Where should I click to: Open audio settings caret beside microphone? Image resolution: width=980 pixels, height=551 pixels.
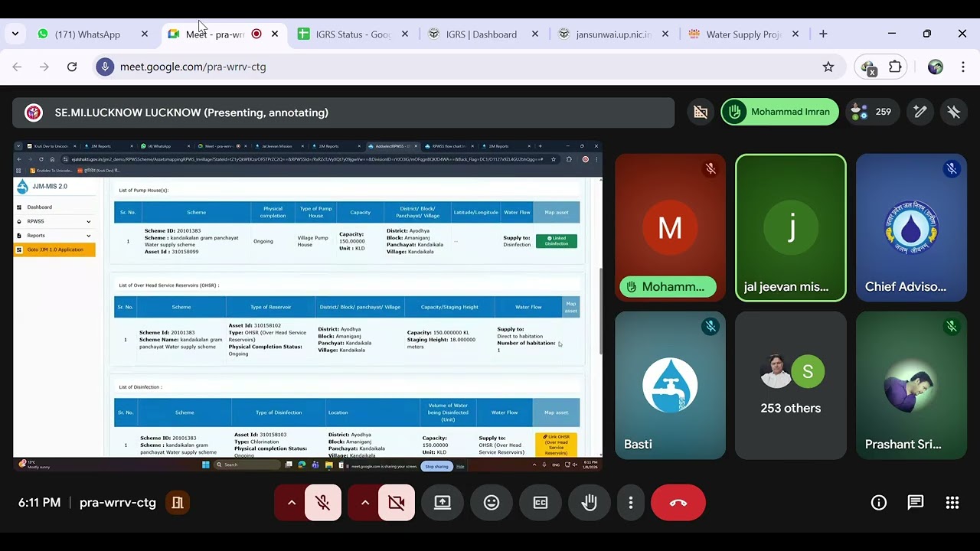point(291,503)
